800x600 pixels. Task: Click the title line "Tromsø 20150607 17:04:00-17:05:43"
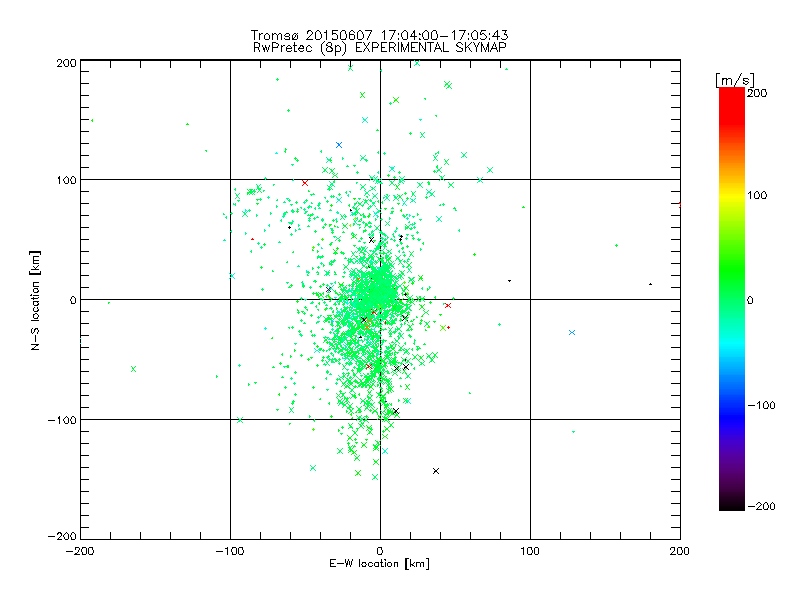tap(379, 35)
